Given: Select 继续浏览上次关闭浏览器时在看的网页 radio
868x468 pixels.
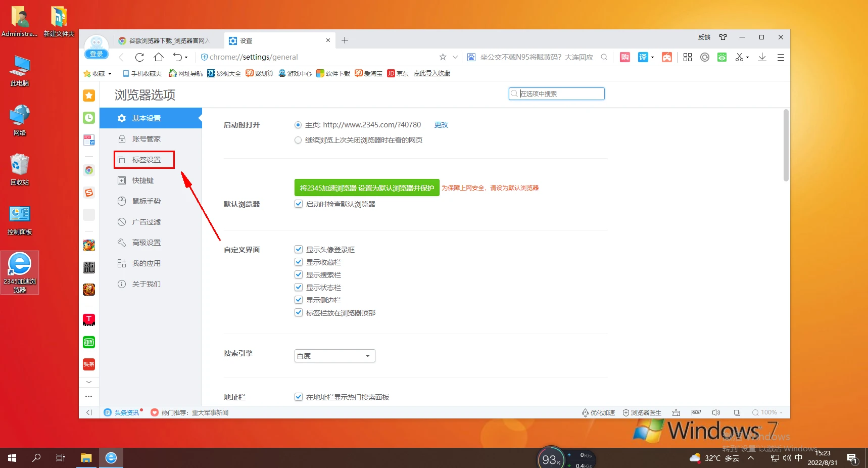Looking at the screenshot, I should coord(298,140).
